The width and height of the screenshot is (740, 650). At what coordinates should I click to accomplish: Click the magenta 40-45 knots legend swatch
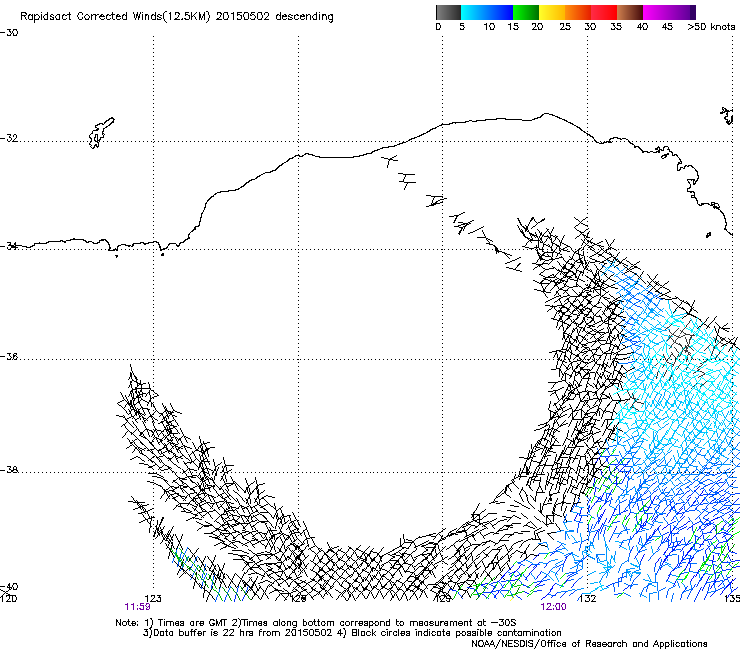click(656, 12)
